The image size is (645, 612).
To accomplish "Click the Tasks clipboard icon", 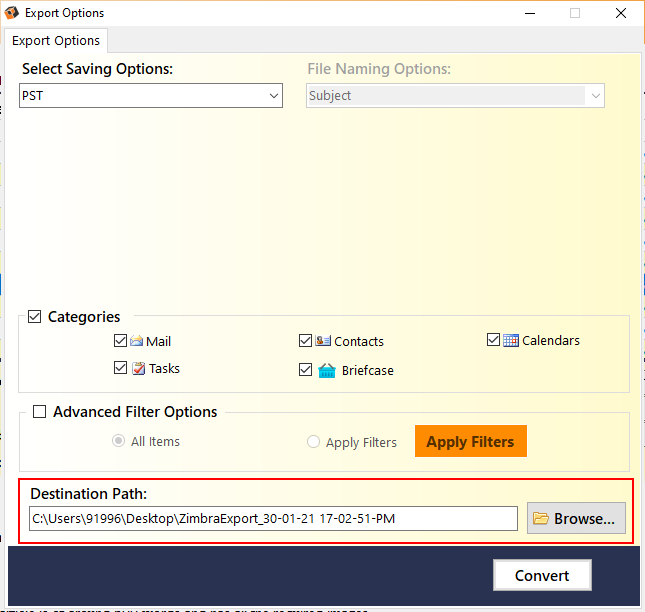I will [x=139, y=369].
